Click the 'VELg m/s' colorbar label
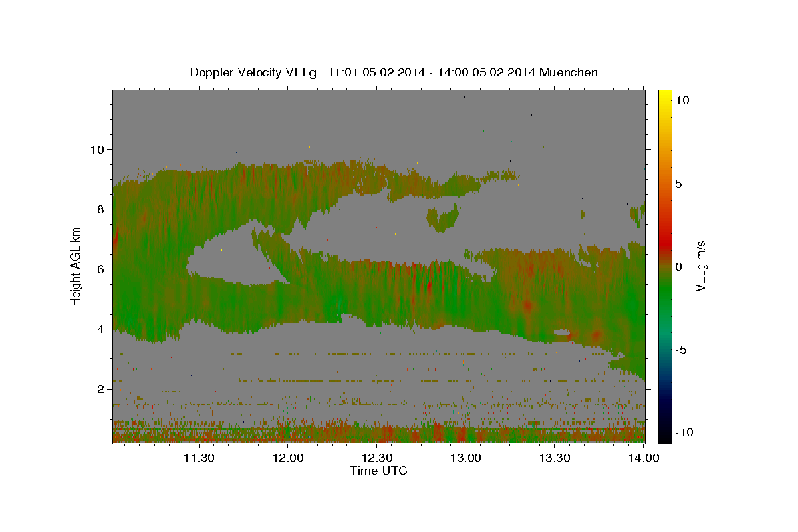This screenshot has height=532, width=798. click(x=700, y=267)
